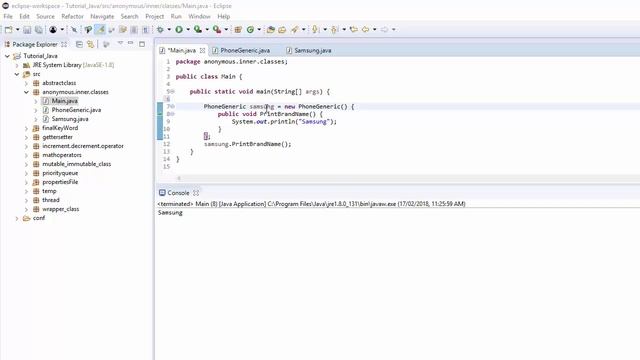Select the wrapper_class package
The height and width of the screenshot is (360, 640).
(60, 209)
